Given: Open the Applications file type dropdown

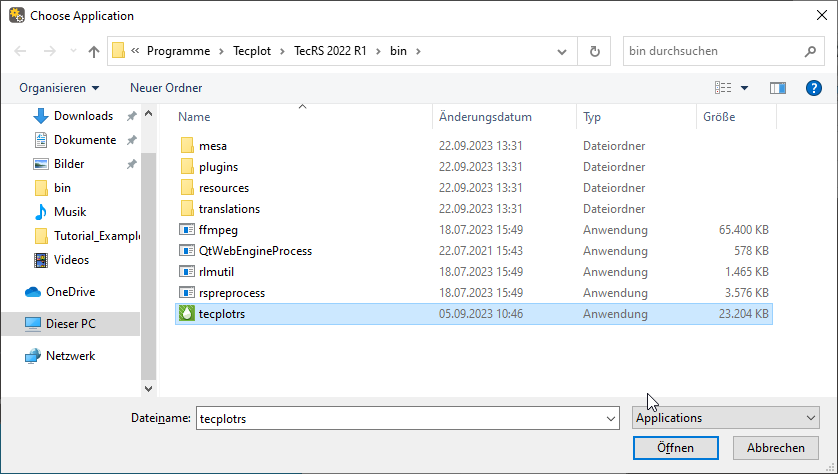Looking at the screenshot, I should 726,418.
